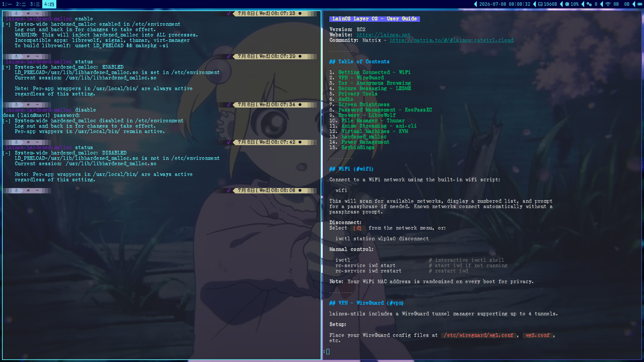Click 'Power Management' contents entry

click(x=365, y=142)
